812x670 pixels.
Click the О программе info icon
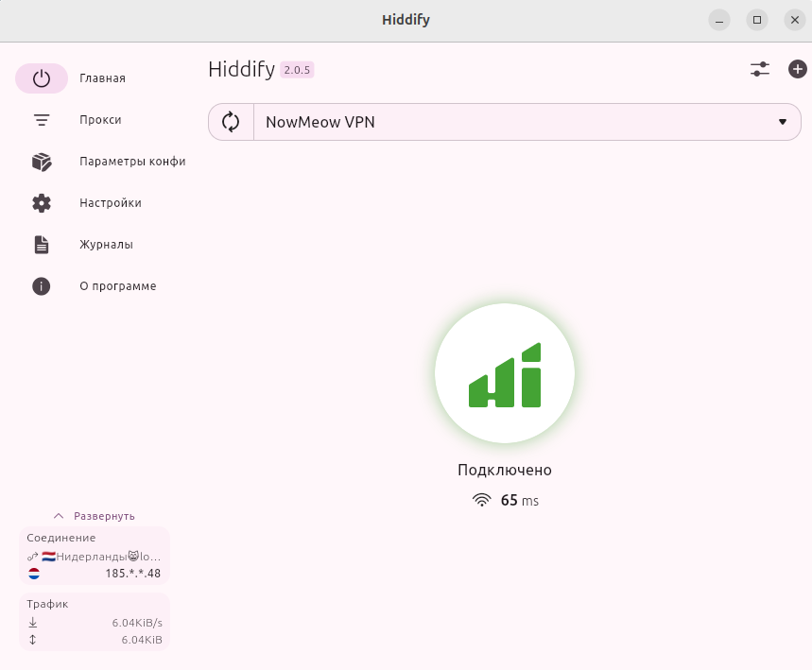click(42, 286)
